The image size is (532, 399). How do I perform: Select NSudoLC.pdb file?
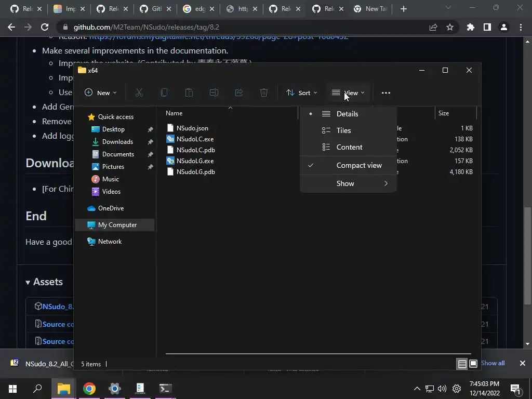pos(195,150)
